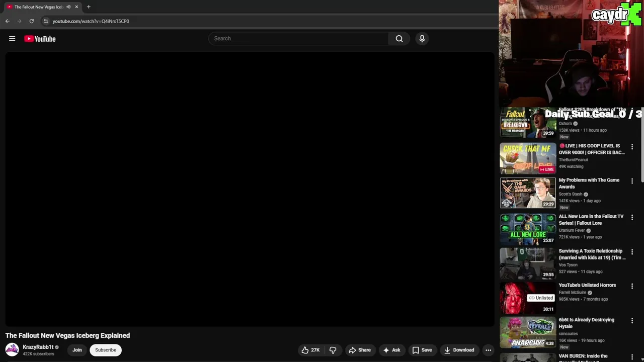Viewport: 644px width, 362px height.
Task: Open options menu for Unlisted Horrors video
Action: tap(632, 286)
